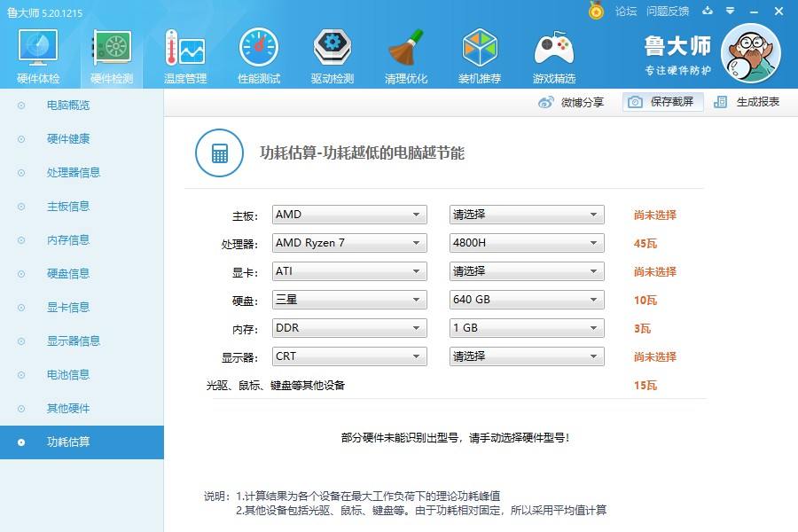Screen dimensions: 798x532
Task: Click 45瓦 processor power value
Action: coord(645,243)
